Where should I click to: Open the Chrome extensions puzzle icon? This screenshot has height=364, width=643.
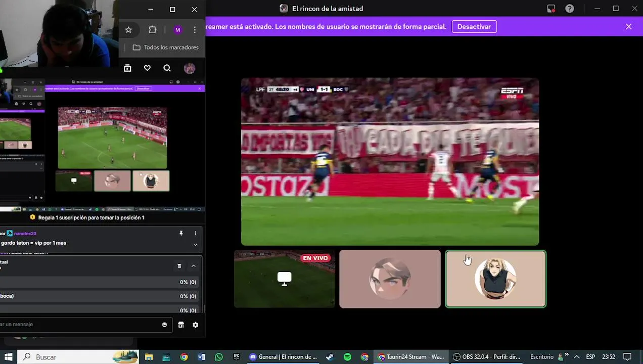(x=152, y=30)
